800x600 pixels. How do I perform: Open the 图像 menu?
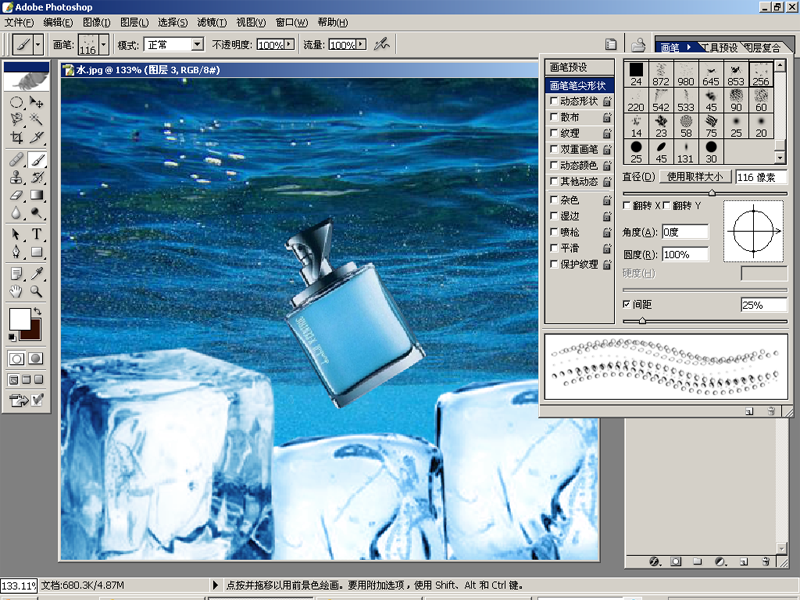[96, 22]
